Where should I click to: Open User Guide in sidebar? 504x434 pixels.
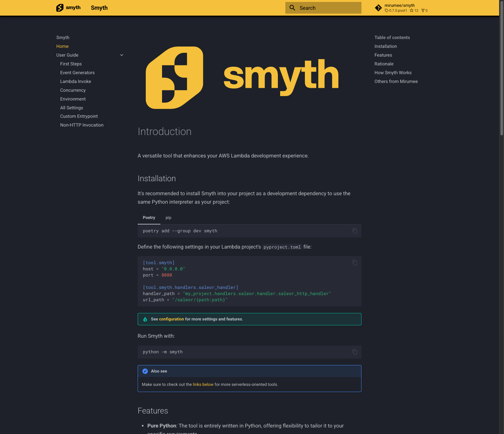coord(67,55)
